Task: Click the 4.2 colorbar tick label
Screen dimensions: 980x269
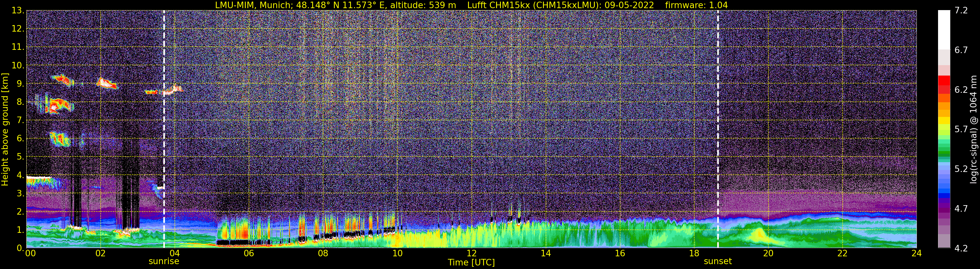Action: (x=961, y=248)
